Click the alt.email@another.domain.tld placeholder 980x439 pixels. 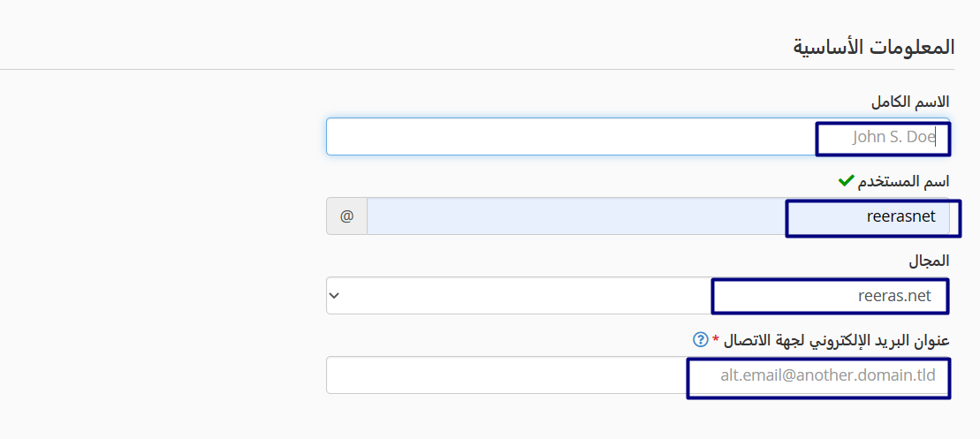(827, 375)
